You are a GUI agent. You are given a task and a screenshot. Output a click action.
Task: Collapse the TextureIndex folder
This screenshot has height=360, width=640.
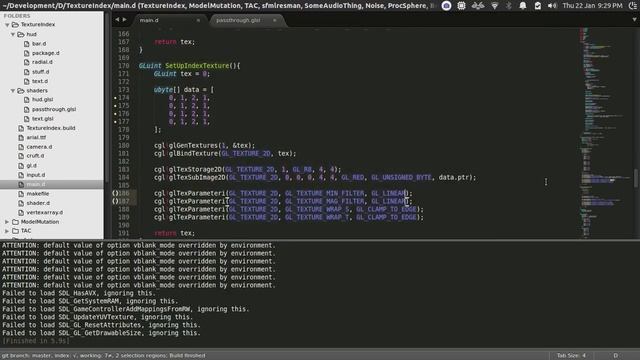pos(7,25)
